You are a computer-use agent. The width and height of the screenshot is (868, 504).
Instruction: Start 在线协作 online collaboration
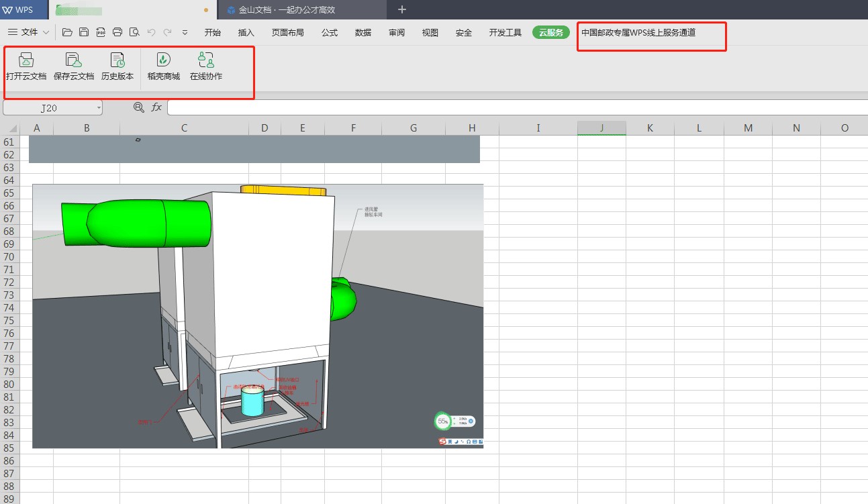click(206, 66)
